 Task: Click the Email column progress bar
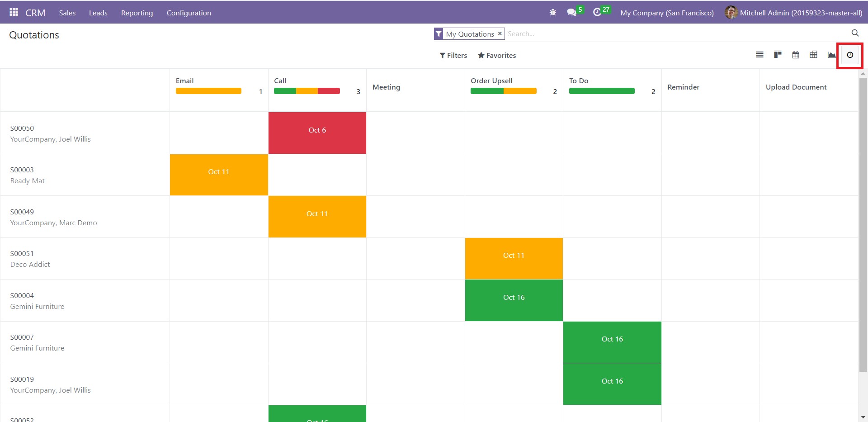[208, 91]
